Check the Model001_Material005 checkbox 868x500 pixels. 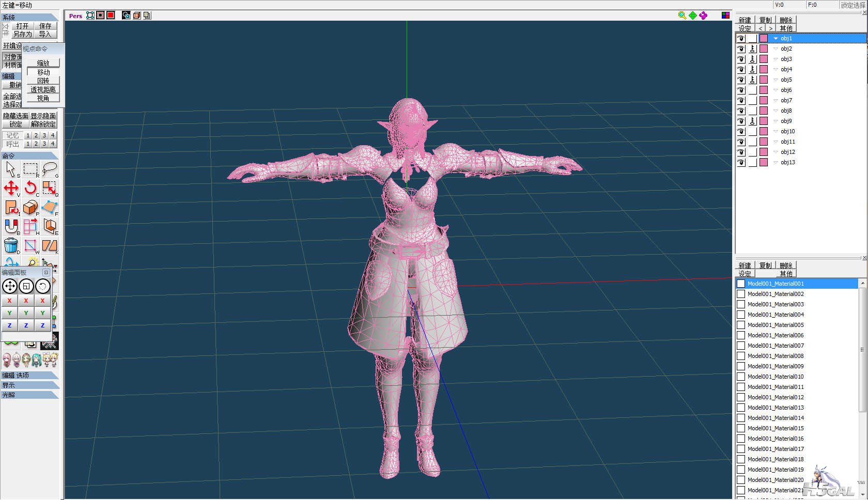741,325
